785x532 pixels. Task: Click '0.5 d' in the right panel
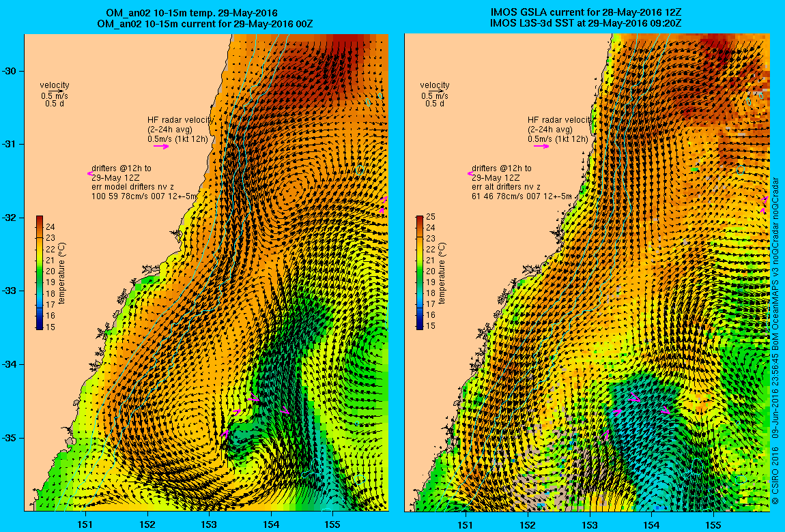[435, 104]
